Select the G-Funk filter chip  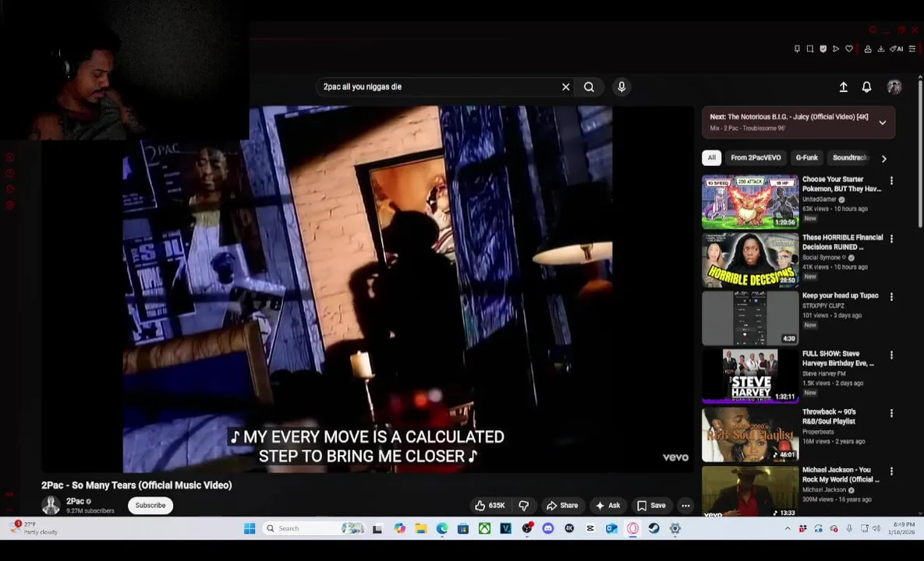(x=806, y=157)
